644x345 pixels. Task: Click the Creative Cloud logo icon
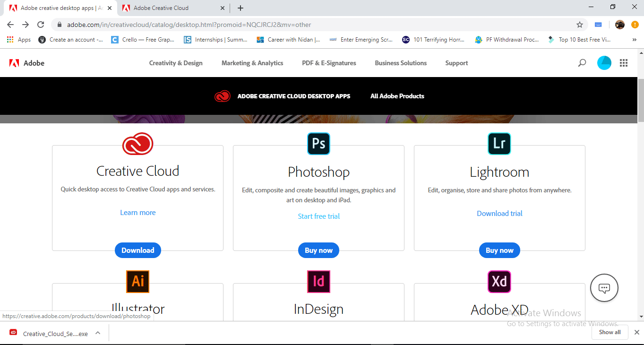click(137, 144)
